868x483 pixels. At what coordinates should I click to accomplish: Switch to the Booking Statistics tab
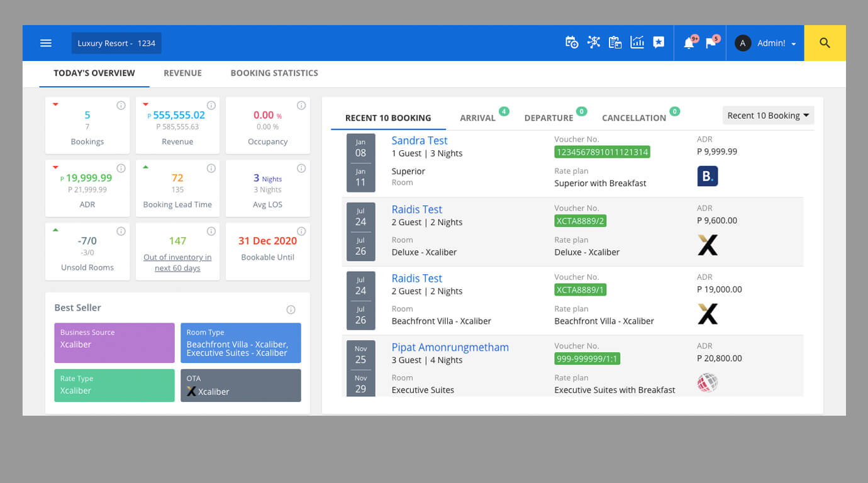pos(274,73)
